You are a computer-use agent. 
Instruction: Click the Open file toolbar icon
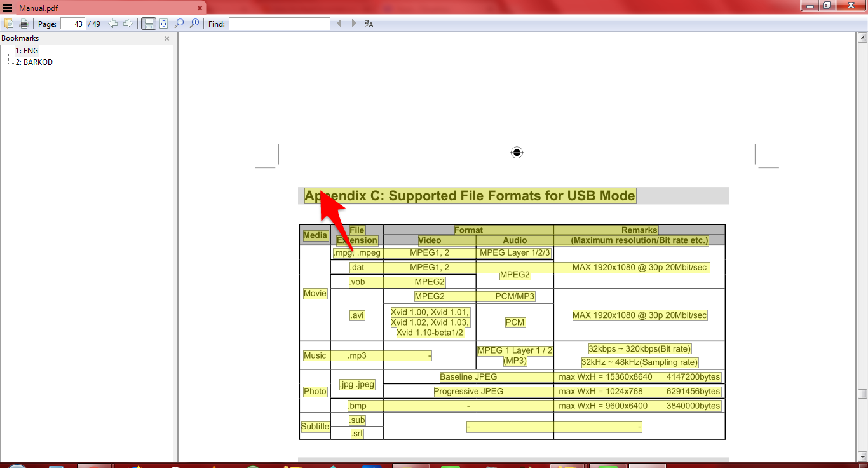(10, 24)
